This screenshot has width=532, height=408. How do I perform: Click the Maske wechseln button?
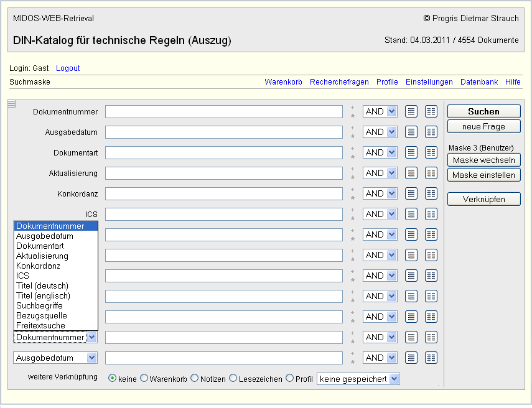483,160
